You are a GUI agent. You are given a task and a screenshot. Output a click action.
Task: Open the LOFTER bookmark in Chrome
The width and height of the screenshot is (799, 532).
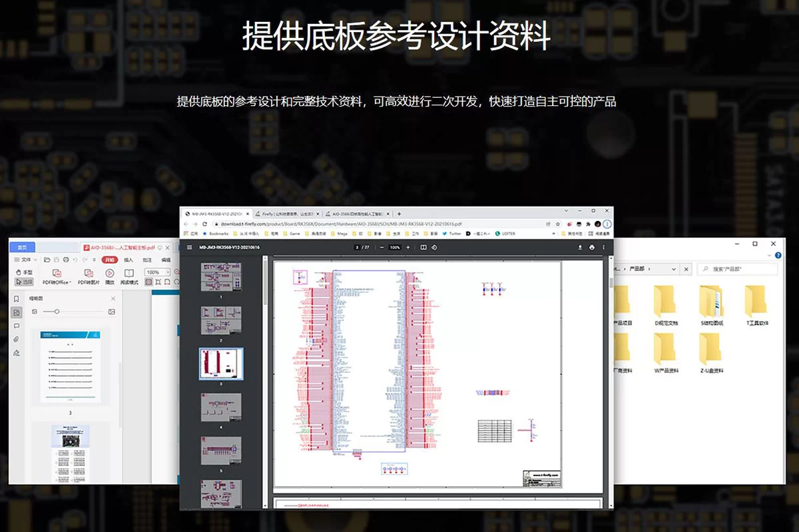[505, 234]
